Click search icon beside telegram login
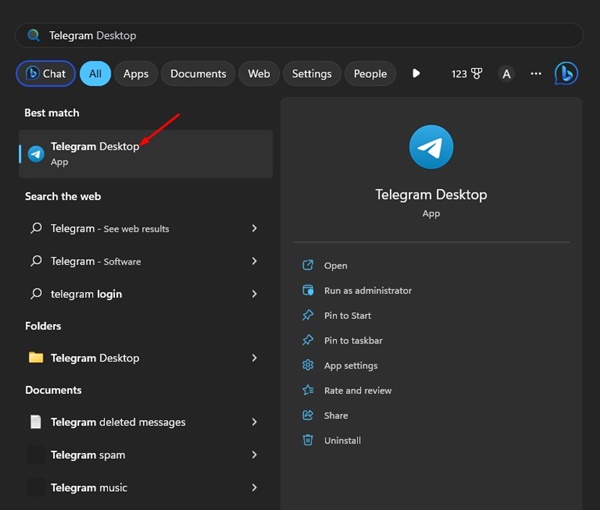This screenshot has width=600, height=510. point(36,294)
